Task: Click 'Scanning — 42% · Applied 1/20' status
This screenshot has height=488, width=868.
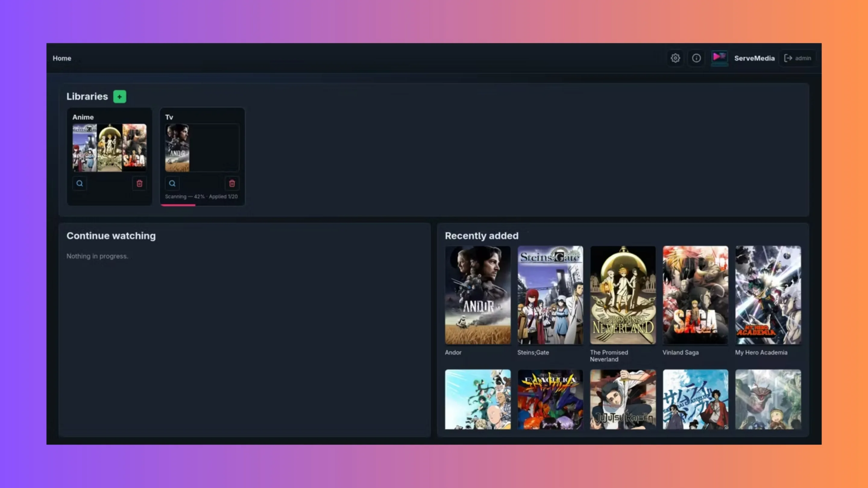Action: pyautogui.click(x=201, y=196)
